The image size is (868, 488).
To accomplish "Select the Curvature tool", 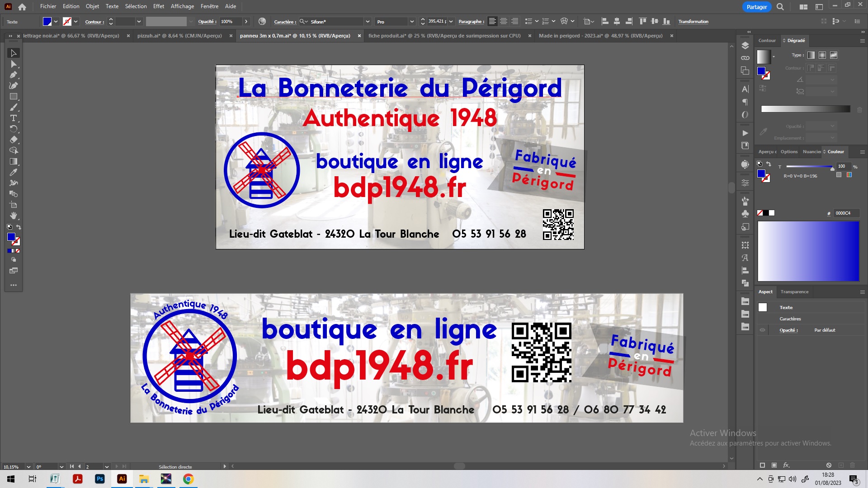I will click(14, 86).
